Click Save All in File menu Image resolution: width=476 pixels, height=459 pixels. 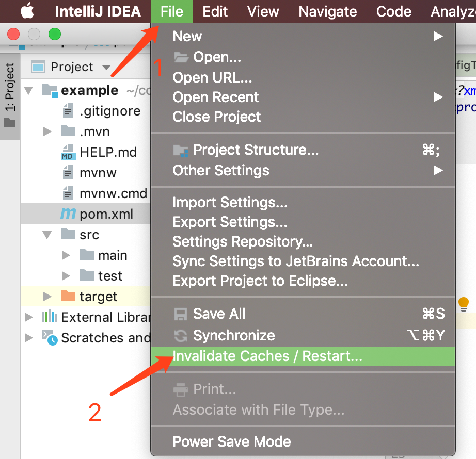pos(219,314)
